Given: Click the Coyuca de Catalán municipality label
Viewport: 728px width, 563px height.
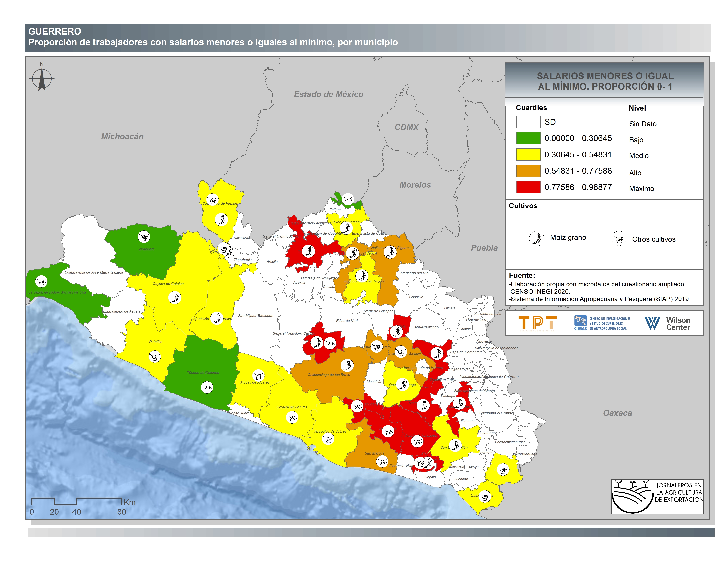Looking at the screenshot, I should (168, 284).
